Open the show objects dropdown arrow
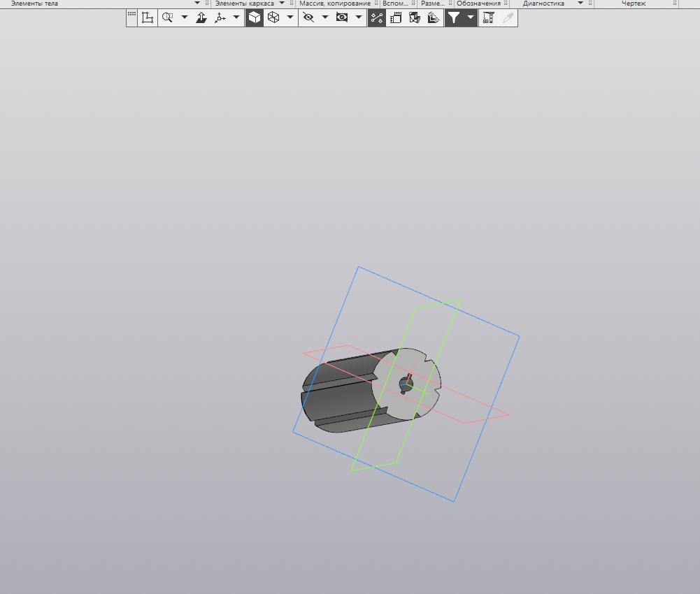 tap(359, 17)
